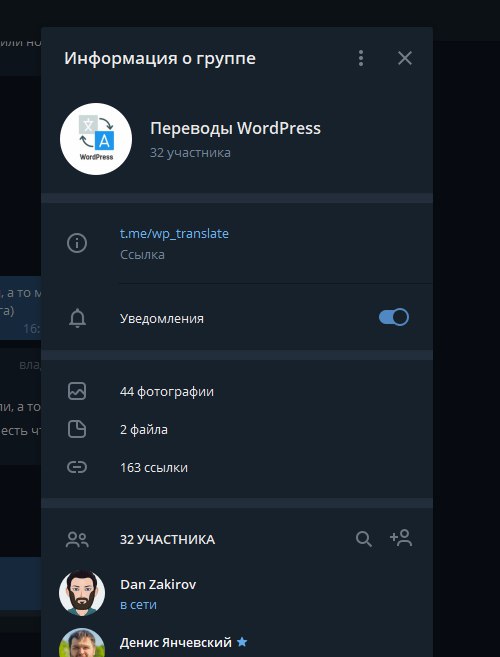The image size is (500, 657).
Task: Open the Переводы WordPress group avatar
Action: coord(96,139)
